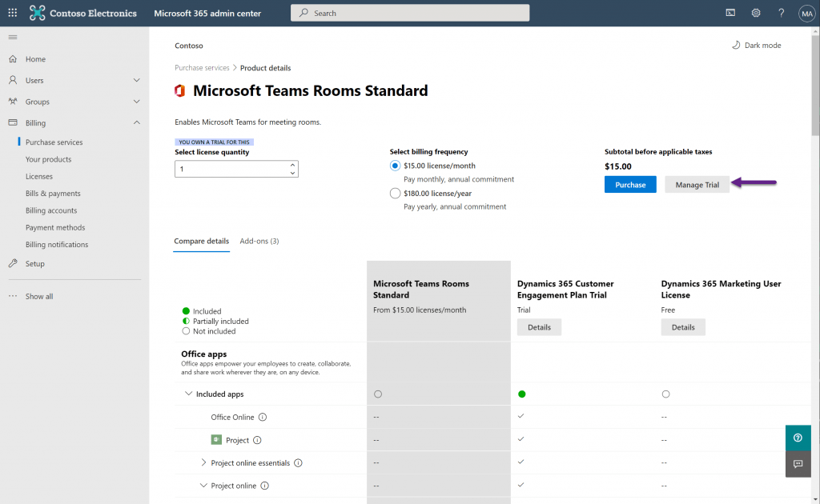View Details for Customer Engagement Plan Trial
This screenshot has height=504, width=820.
click(x=539, y=327)
